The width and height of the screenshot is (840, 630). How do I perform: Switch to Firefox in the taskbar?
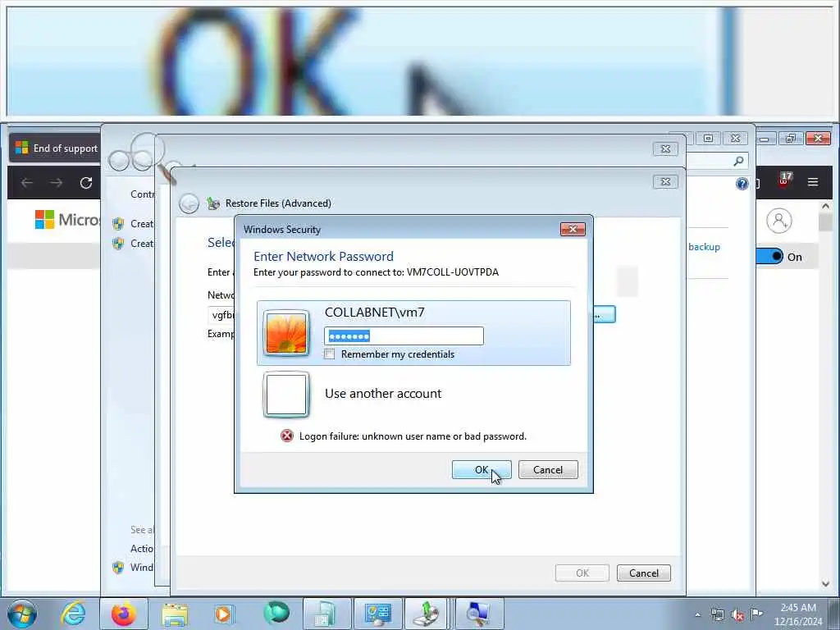(124, 614)
